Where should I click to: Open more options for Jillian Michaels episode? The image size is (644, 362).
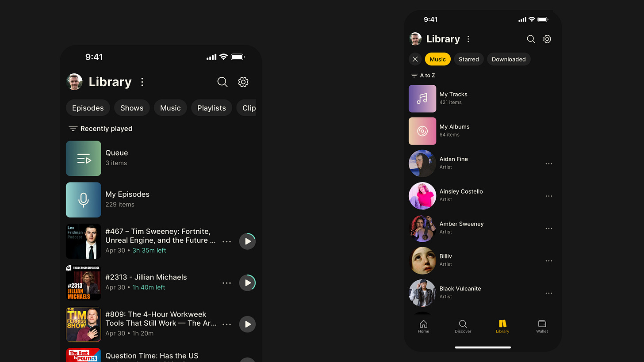[x=227, y=283]
